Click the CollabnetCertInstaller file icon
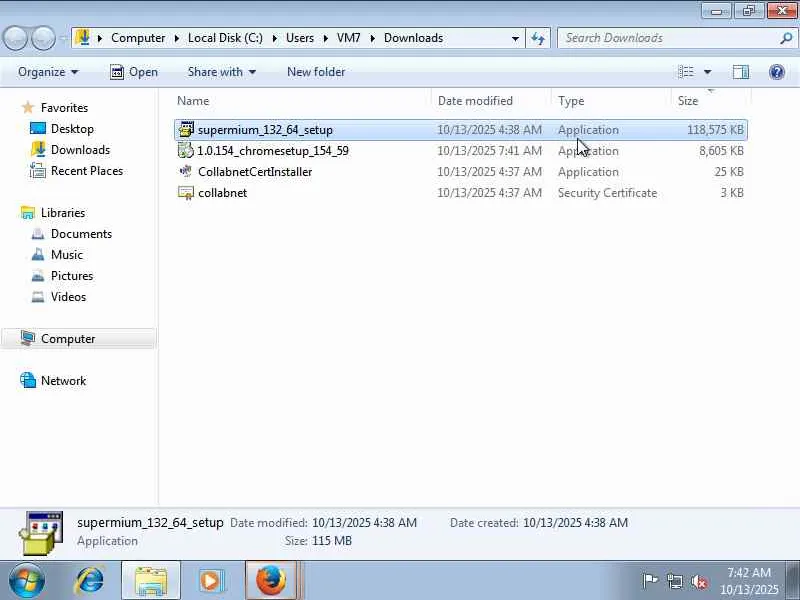This screenshot has width=800, height=600. 186,171
